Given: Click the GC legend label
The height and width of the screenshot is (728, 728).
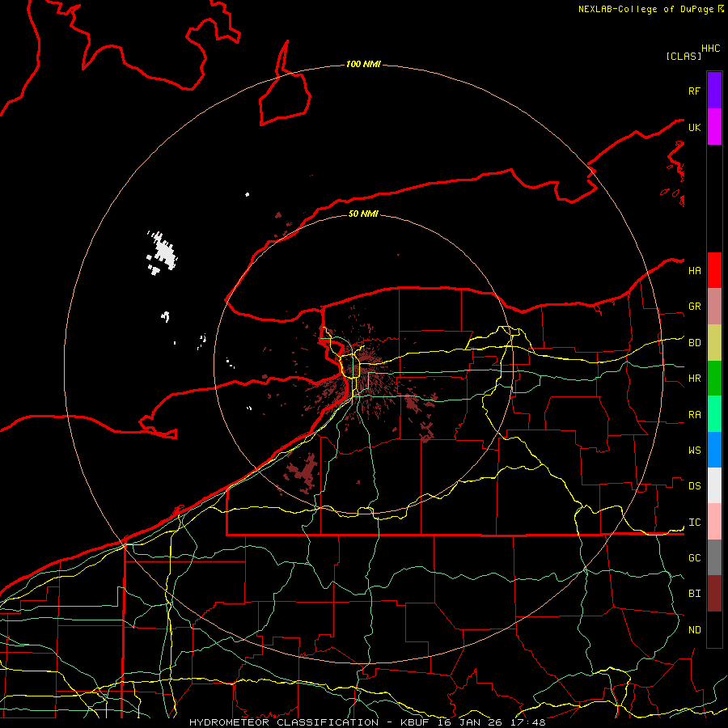Looking at the screenshot, I should tap(694, 558).
